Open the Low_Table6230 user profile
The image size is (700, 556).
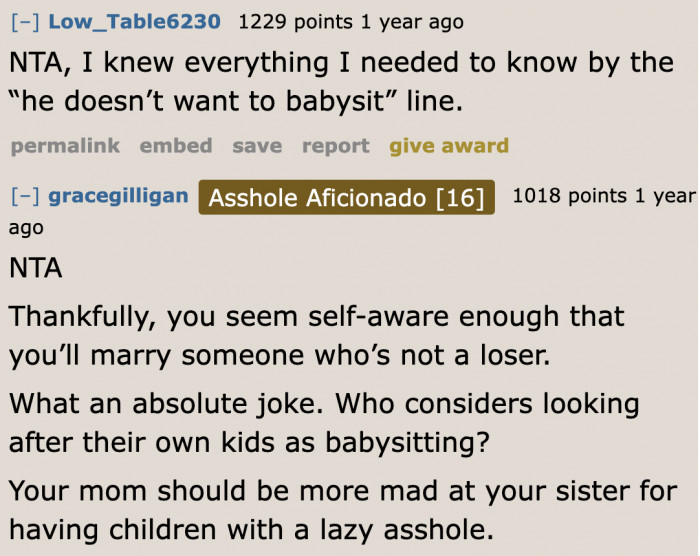pos(136,21)
